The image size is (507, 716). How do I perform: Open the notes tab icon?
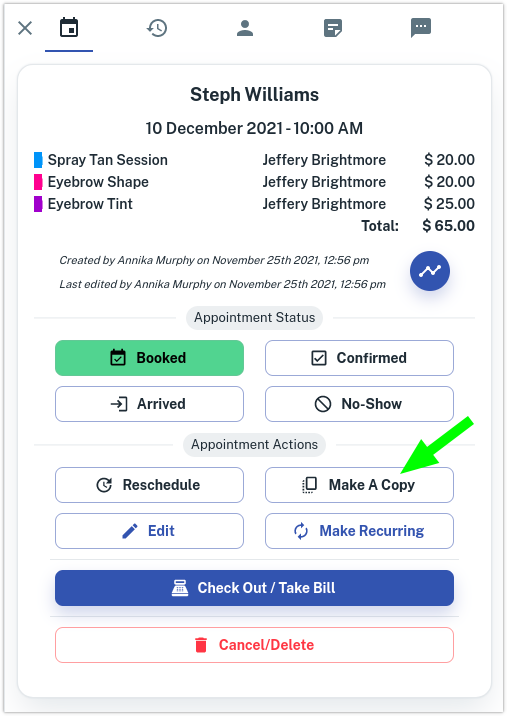tap(333, 28)
